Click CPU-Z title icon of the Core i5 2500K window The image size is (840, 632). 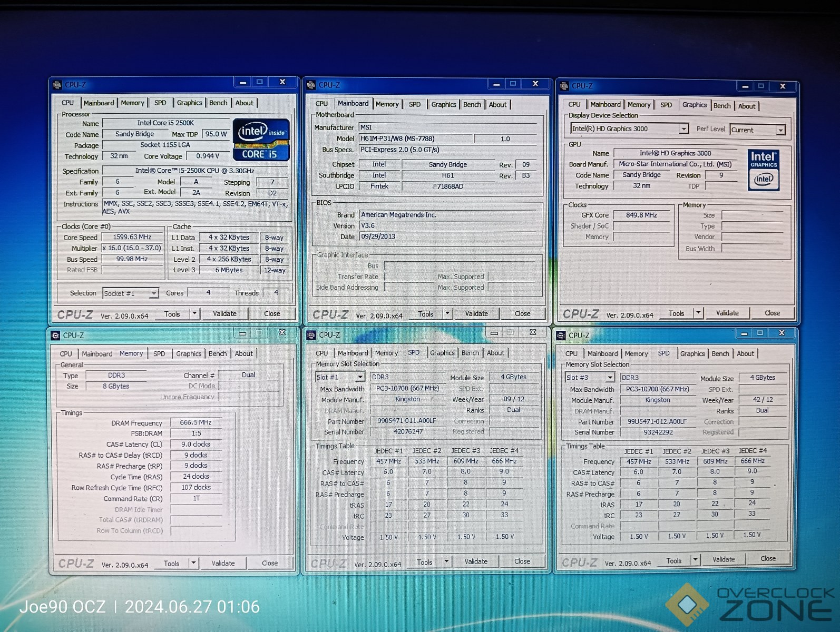coord(57,84)
